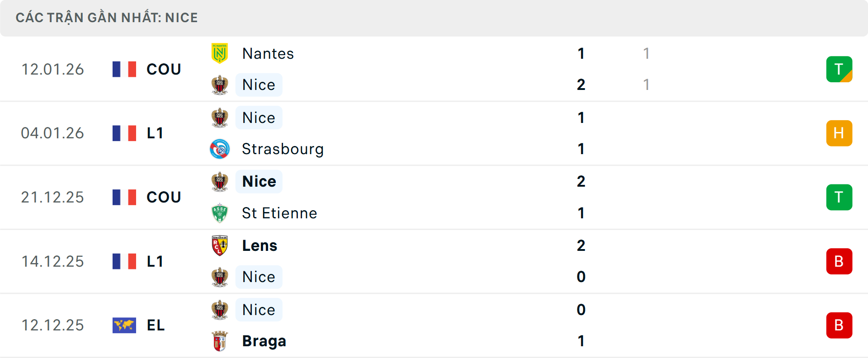868x358 pixels.
Task: Click the orange H draw badge
Action: pos(839,133)
